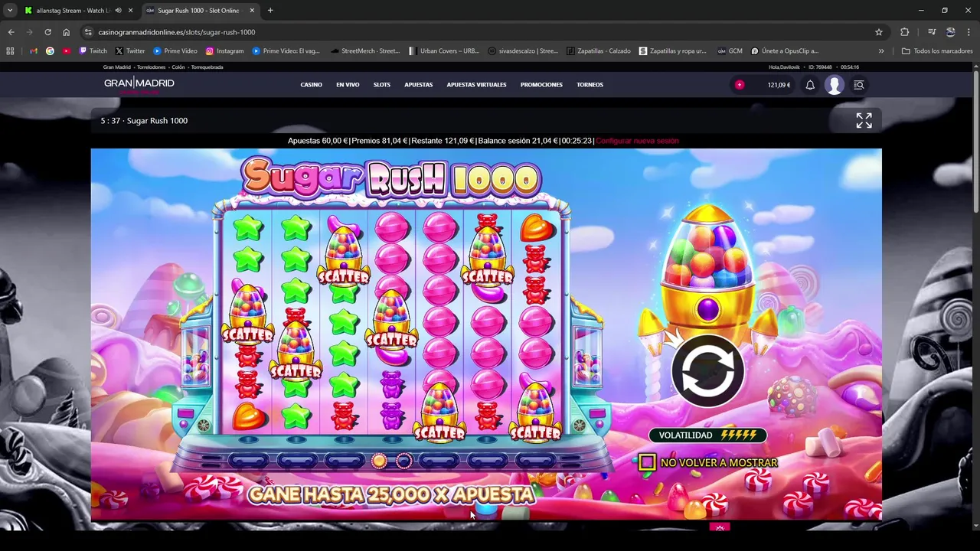Open the browser home page

tap(66, 32)
